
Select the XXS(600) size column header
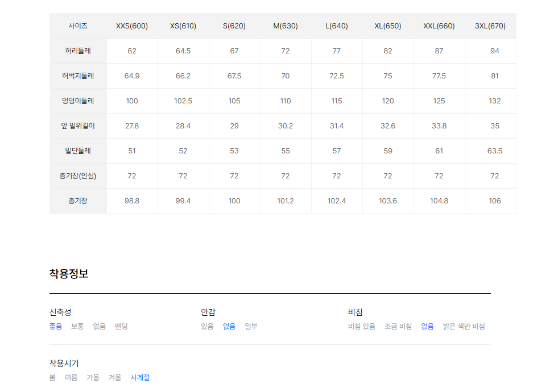132,26
